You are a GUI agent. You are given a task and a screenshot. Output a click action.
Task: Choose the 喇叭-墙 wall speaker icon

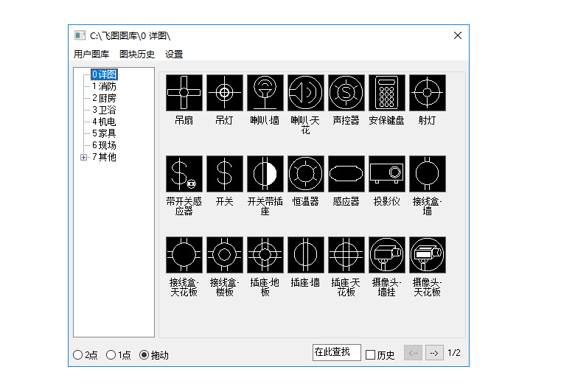[x=265, y=93]
